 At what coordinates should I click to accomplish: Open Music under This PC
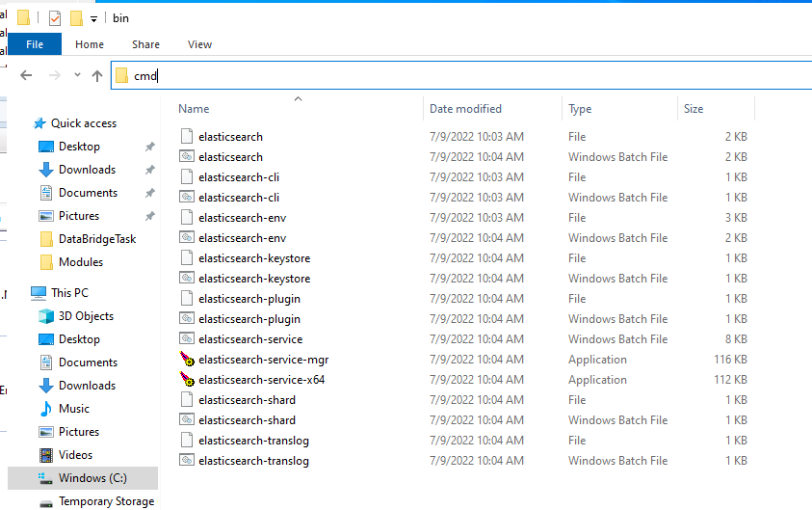point(74,409)
